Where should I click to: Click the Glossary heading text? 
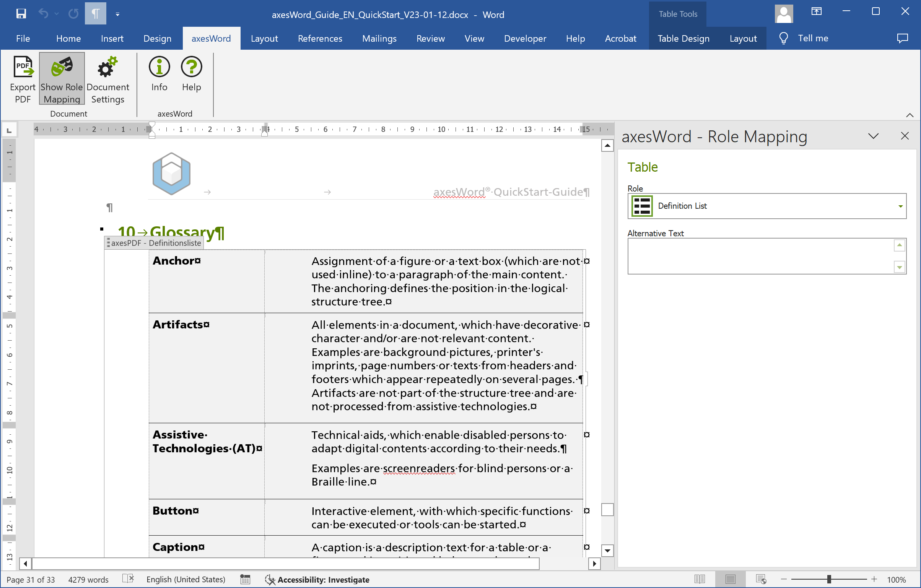(x=182, y=232)
